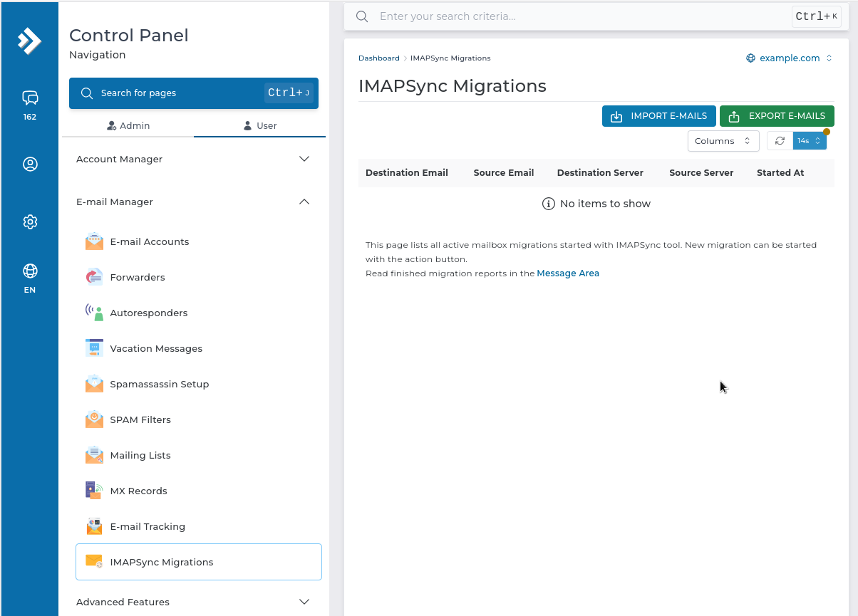The image size is (858, 616).
Task: Click the globe language icon labeled EN
Action: click(30, 271)
